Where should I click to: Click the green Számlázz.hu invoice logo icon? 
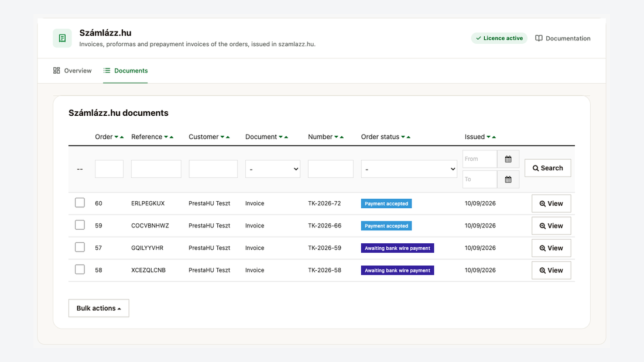point(62,38)
